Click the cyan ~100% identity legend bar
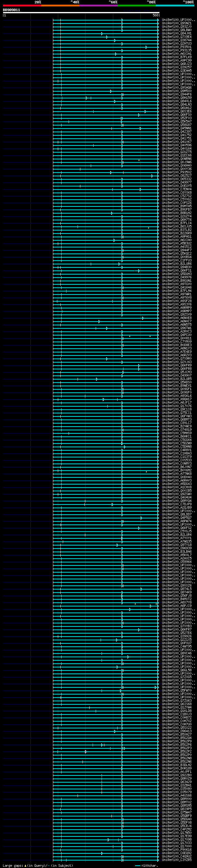Viewport: 197px width, 868px height. click(175, 6)
